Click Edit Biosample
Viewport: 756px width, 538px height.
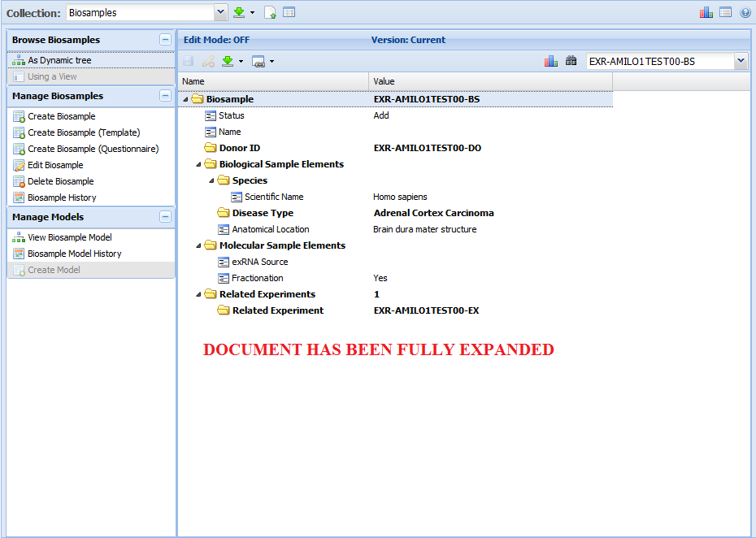[54, 165]
